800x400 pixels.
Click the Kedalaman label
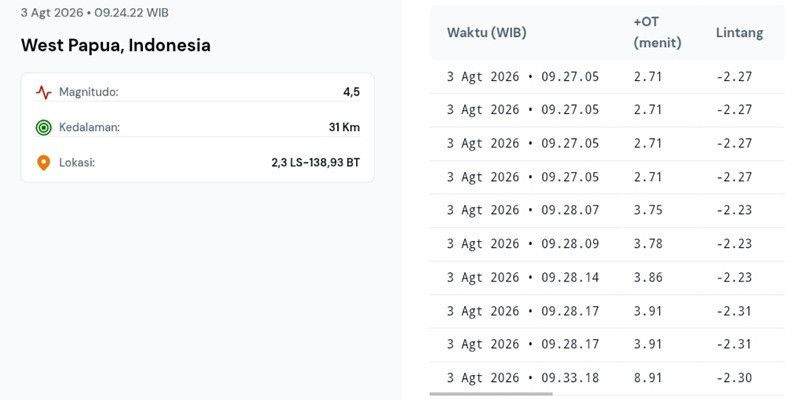[89, 128]
